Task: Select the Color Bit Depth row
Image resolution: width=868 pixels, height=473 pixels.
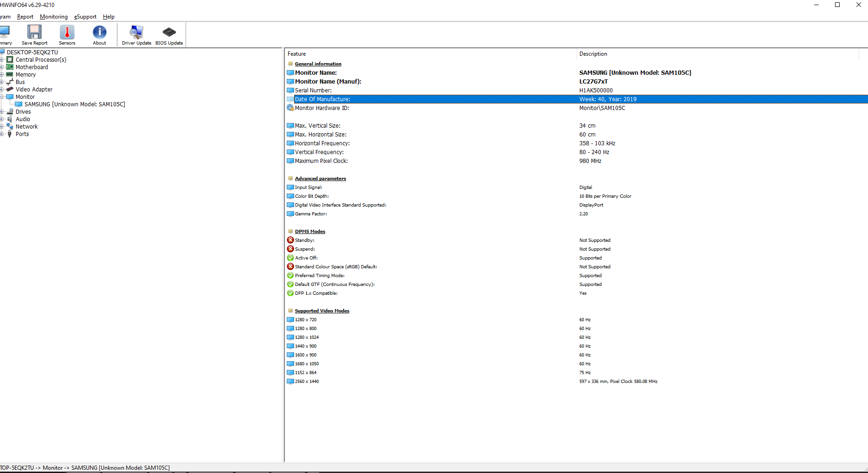Action: (576, 196)
